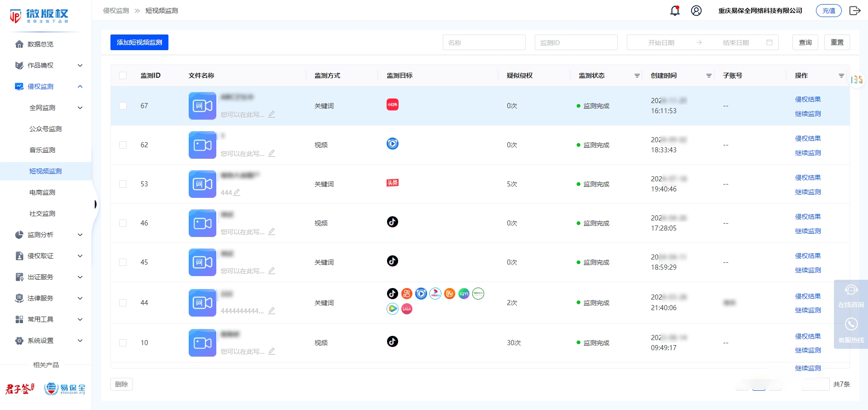Click the notification bell icon
This screenshot has width=868, height=410.
[675, 11]
